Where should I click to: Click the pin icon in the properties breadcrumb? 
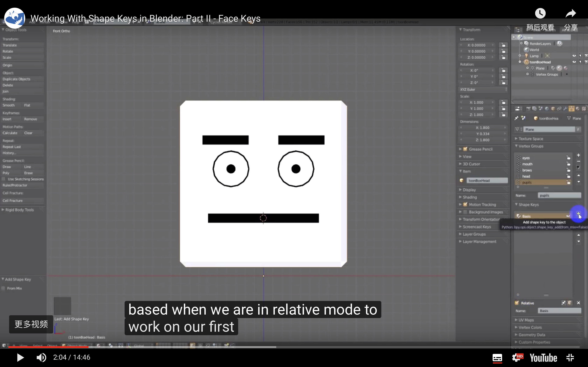pyautogui.click(x=517, y=118)
